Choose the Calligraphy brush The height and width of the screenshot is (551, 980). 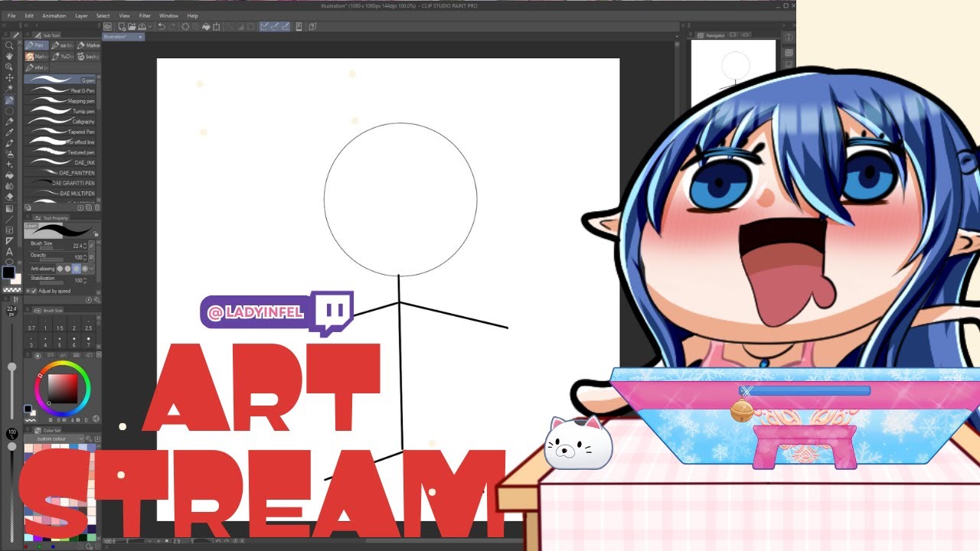pyautogui.click(x=60, y=122)
